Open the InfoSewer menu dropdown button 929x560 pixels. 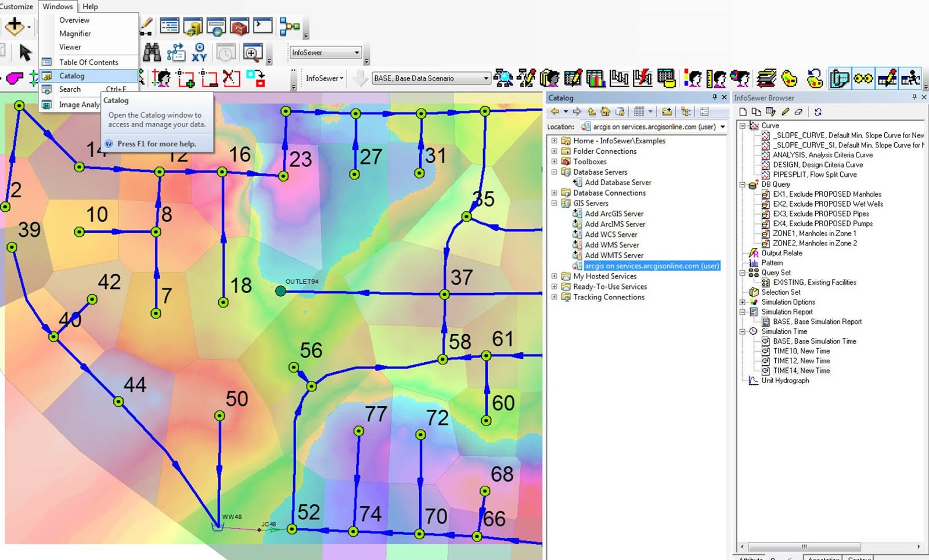(325, 78)
